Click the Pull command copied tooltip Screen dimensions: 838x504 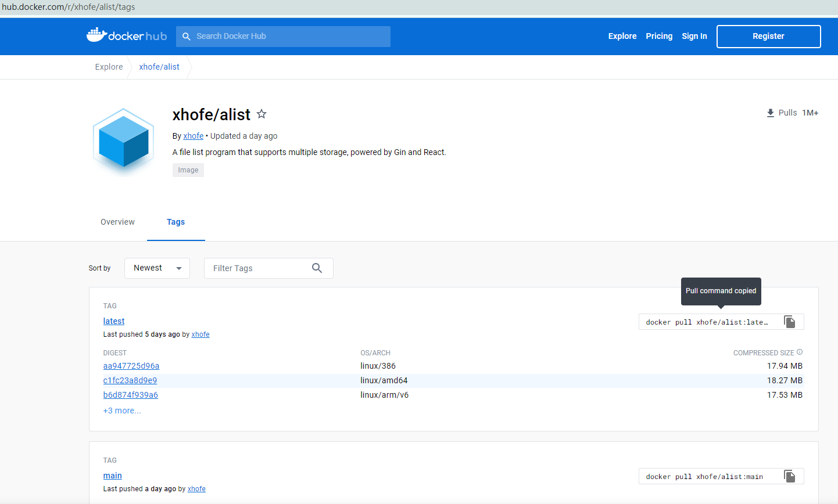(x=721, y=291)
